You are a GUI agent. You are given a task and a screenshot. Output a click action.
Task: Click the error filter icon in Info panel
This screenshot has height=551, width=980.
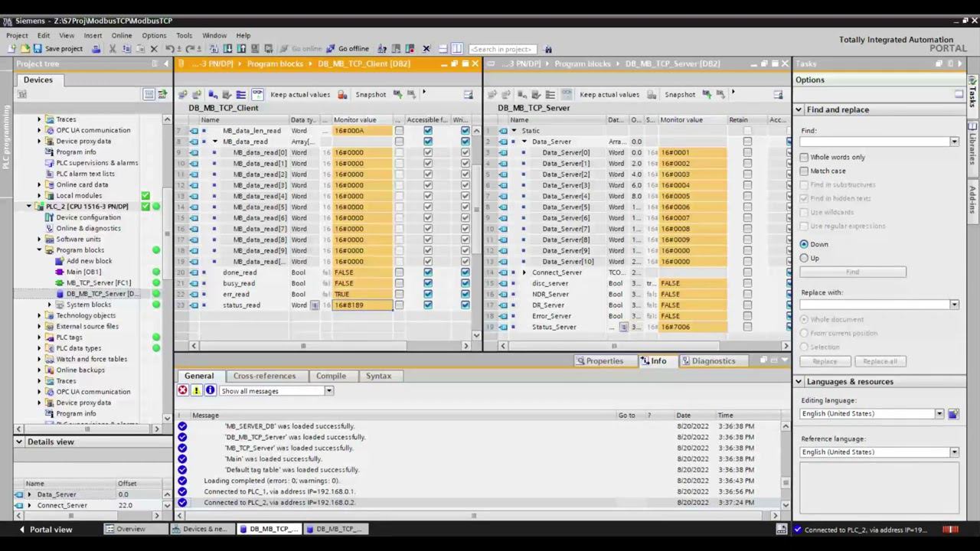click(182, 391)
